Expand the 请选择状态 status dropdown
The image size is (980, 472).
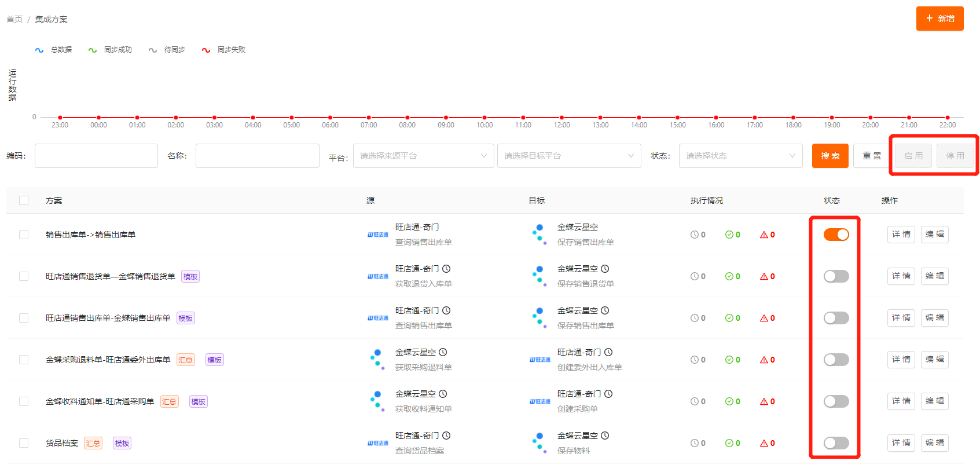coord(740,156)
